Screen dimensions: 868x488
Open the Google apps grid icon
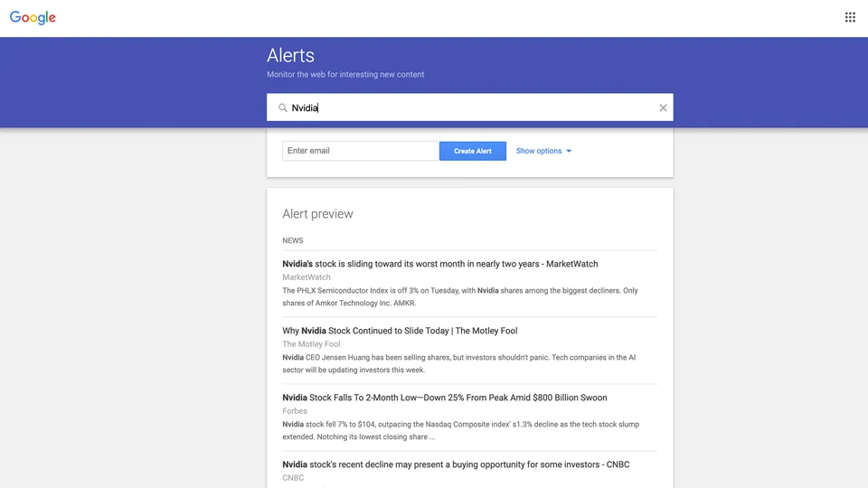(x=850, y=17)
